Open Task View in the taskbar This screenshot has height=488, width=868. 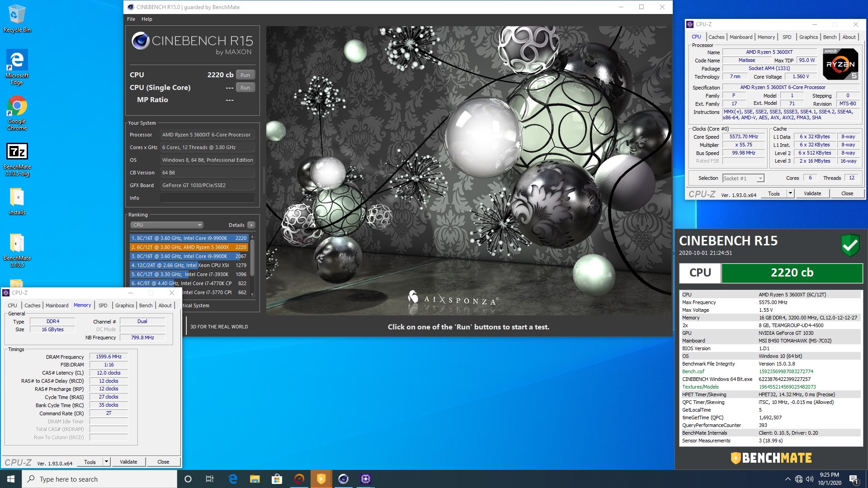click(210, 479)
